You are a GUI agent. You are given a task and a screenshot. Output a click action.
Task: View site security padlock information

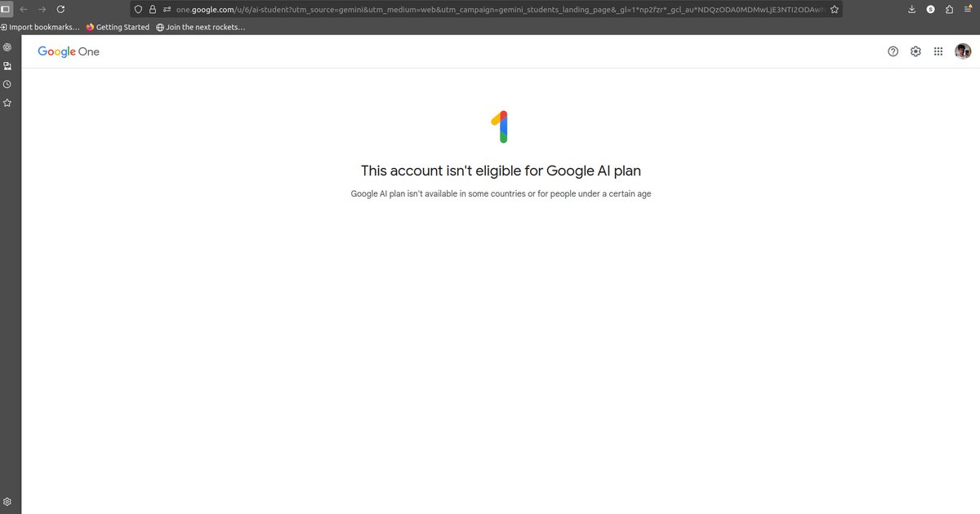point(152,9)
